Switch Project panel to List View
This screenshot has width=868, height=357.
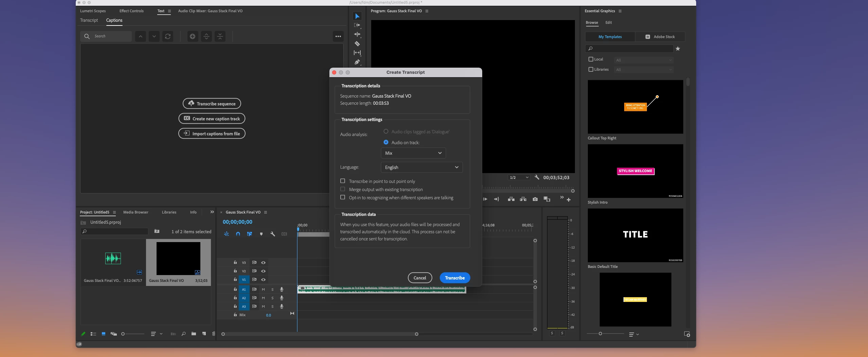coord(93,334)
